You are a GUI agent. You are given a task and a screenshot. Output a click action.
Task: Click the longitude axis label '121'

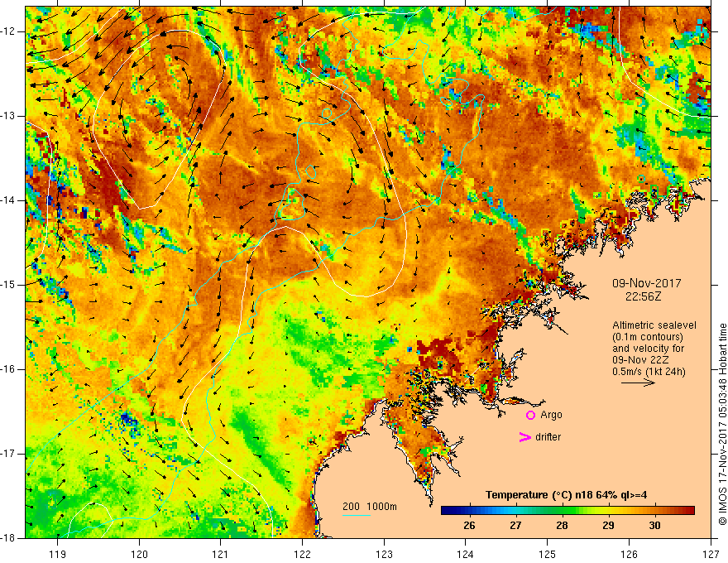[x=221, y=554]
